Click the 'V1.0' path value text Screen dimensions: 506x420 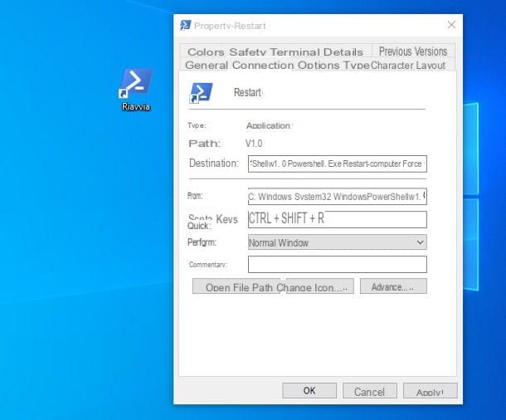pos(254,144)
